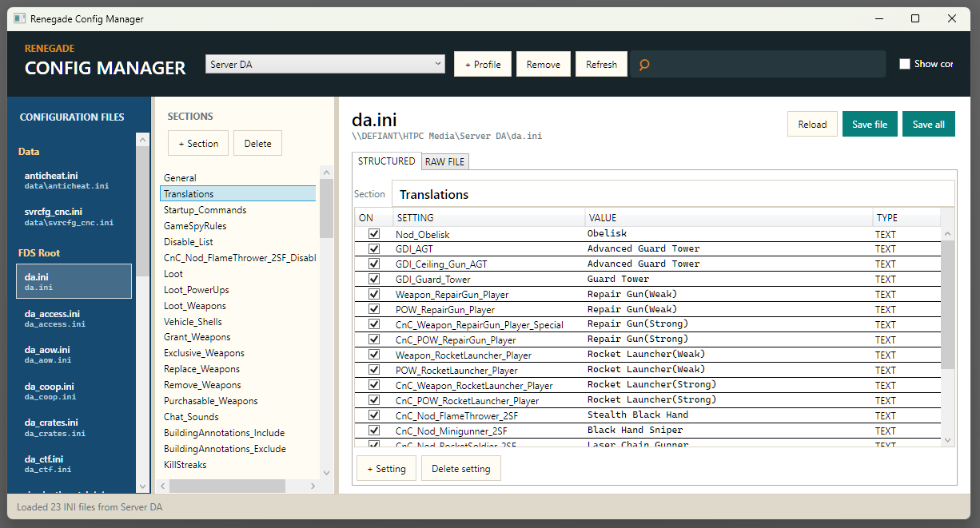Select da.ini in configuration files
The width and height of the screenshot is (980, 528).
74,281
